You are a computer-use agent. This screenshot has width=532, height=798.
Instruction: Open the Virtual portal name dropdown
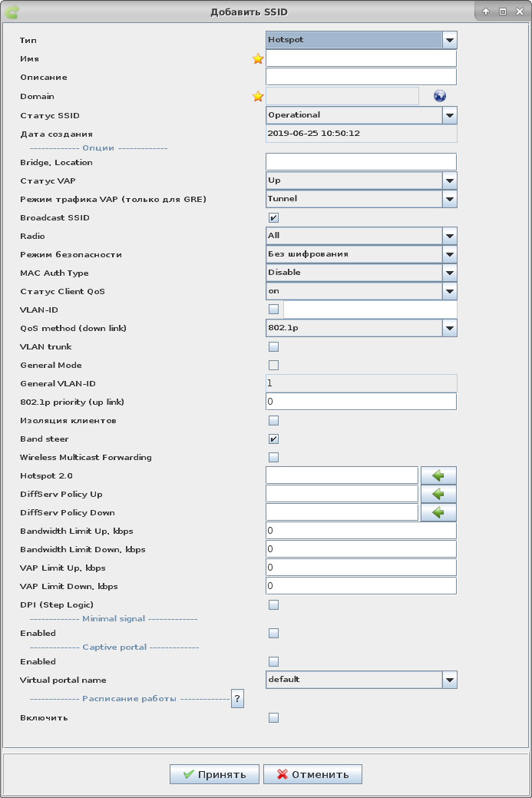point(450,680)
